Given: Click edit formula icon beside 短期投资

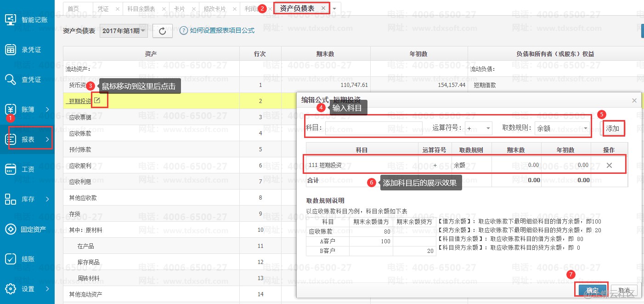Looking at the screenshot, I should (x=97, y=100).
